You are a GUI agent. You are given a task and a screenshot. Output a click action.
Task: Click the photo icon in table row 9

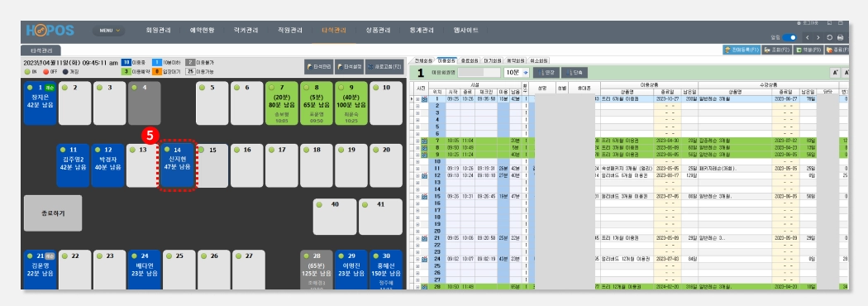[x=424, y=155]
